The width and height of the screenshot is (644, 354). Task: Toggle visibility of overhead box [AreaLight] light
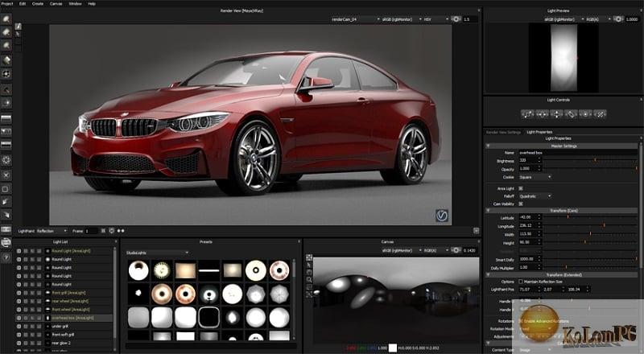click(19, 318)
